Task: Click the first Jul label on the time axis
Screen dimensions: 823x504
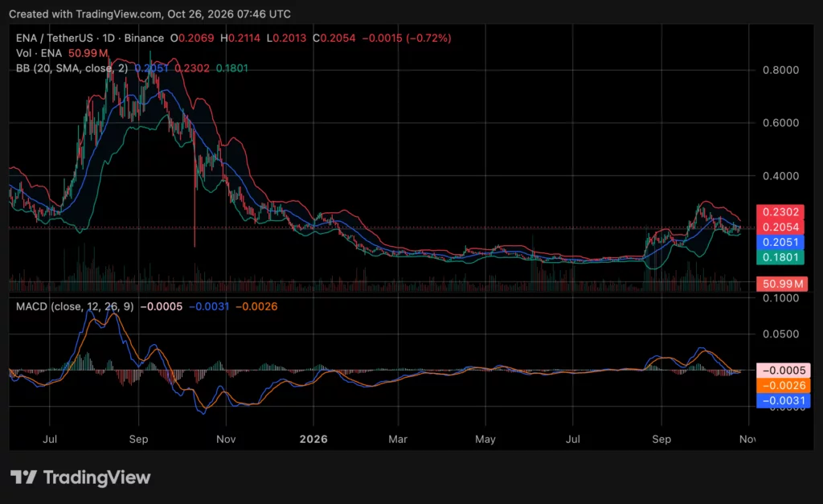Action: pos(50,439)
